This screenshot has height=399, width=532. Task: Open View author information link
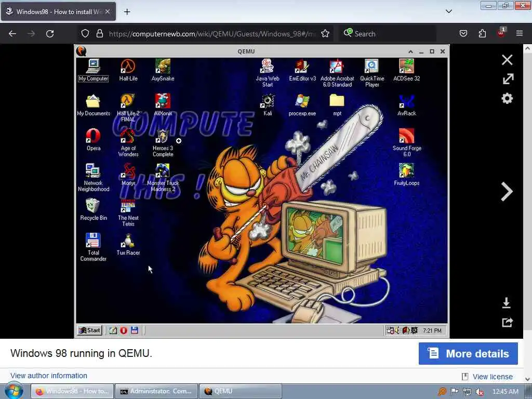pyautogui.click(x=49, y=376)
